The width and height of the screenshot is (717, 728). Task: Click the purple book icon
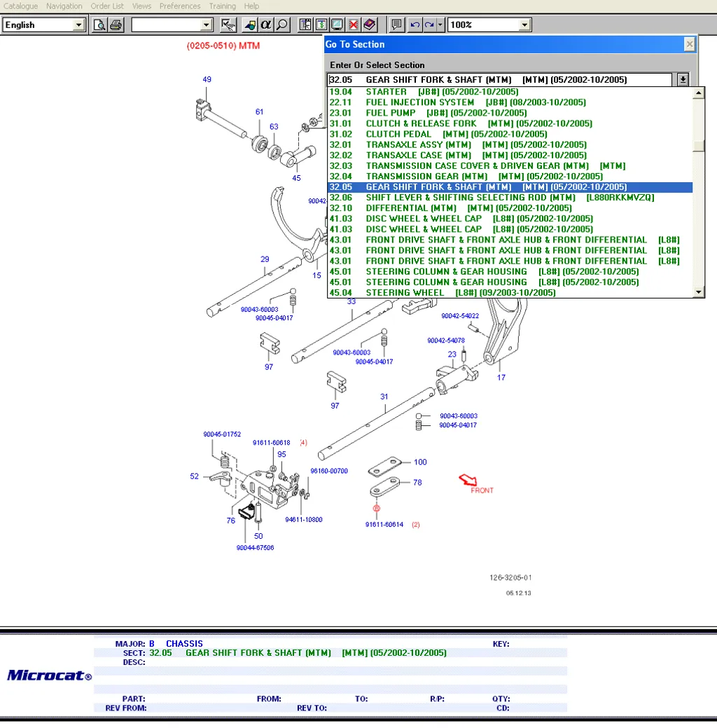click(370, 25)
